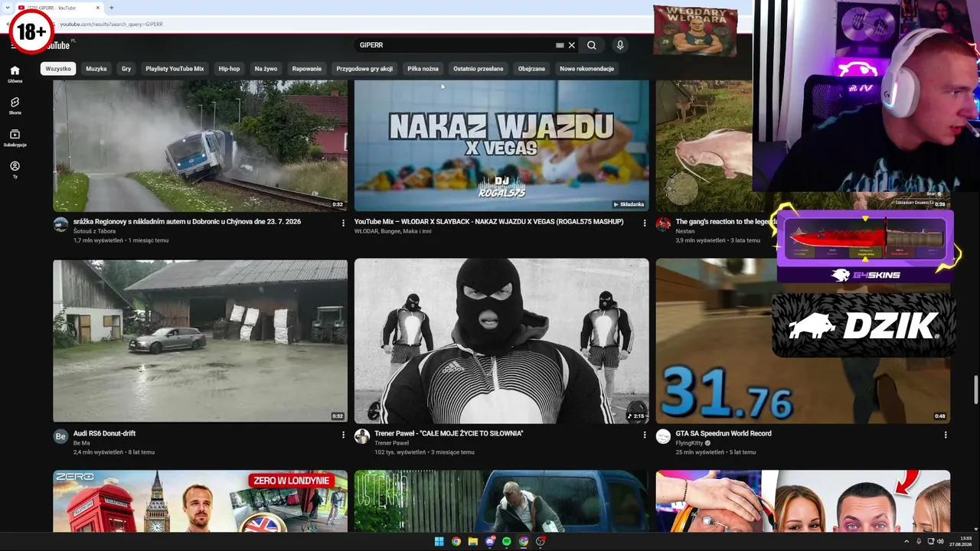Select the Na żywo filter chip
980x551 pixels.
266,69
